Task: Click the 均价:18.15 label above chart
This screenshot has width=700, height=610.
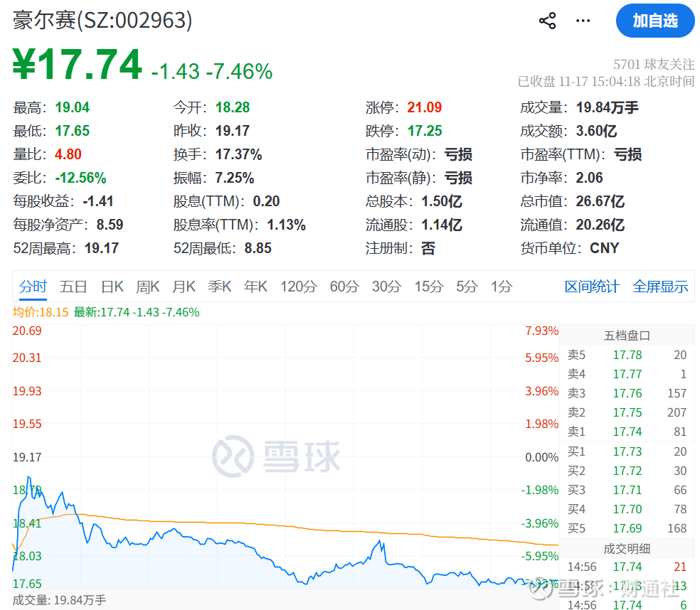Action: coord(41,312)
